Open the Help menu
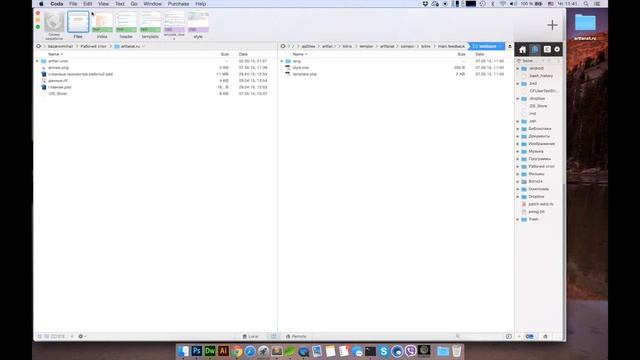 pyautogui.click(x=200, y=4)
